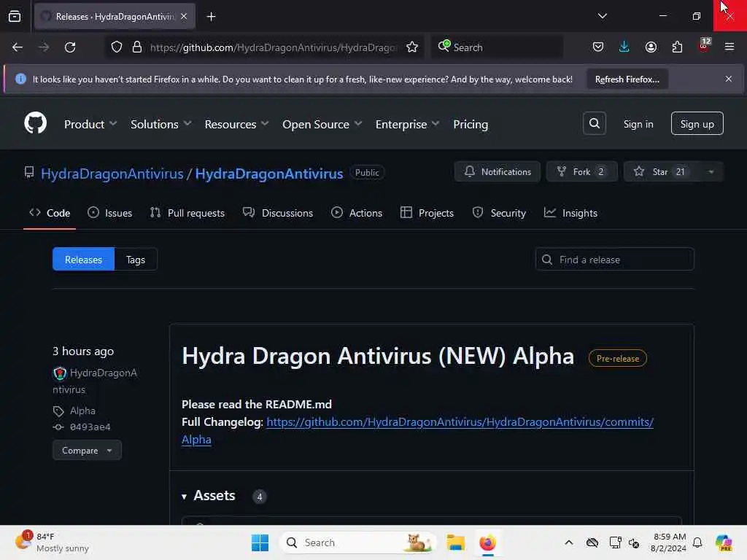Open the Firefox downloads arrow
This screenshot has width=747, height=560.
(624, 47)
